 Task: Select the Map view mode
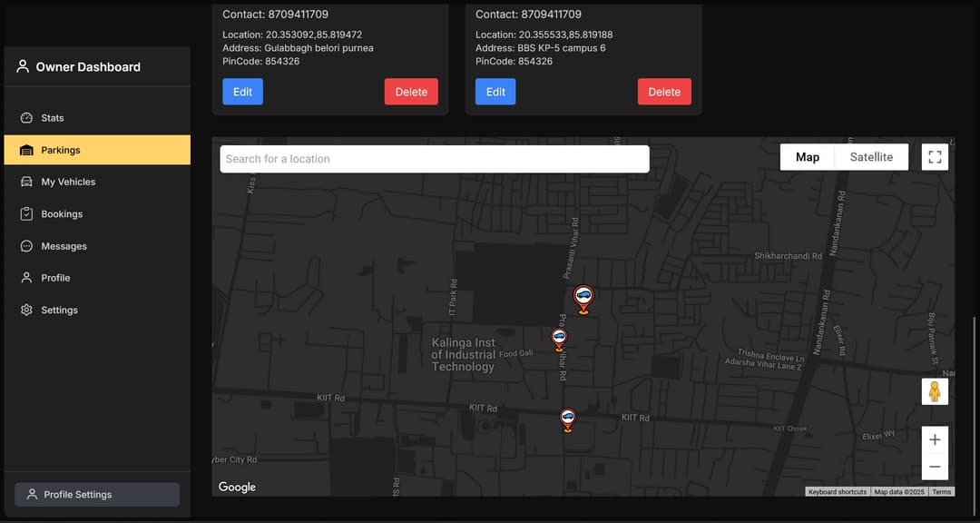click(806, 156)
